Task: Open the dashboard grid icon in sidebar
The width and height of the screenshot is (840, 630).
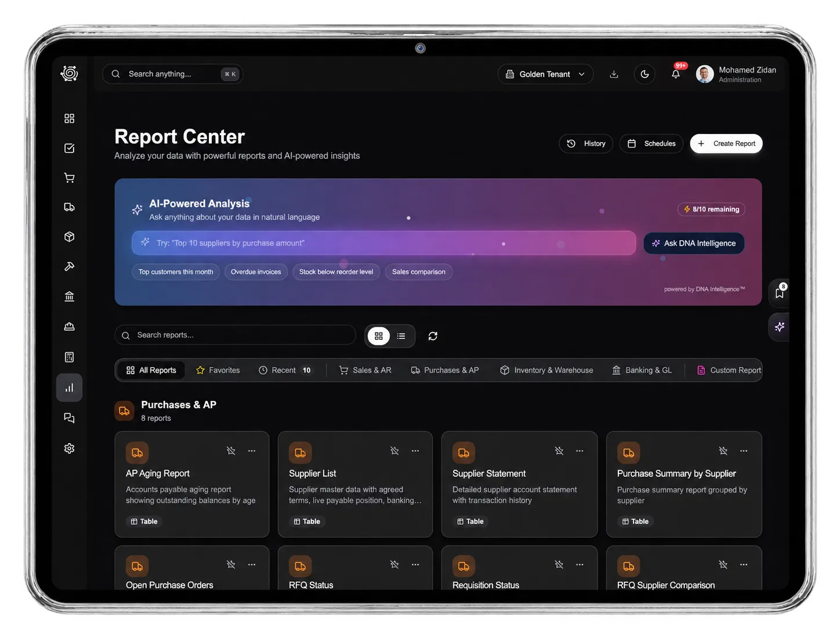Action: 69,118
